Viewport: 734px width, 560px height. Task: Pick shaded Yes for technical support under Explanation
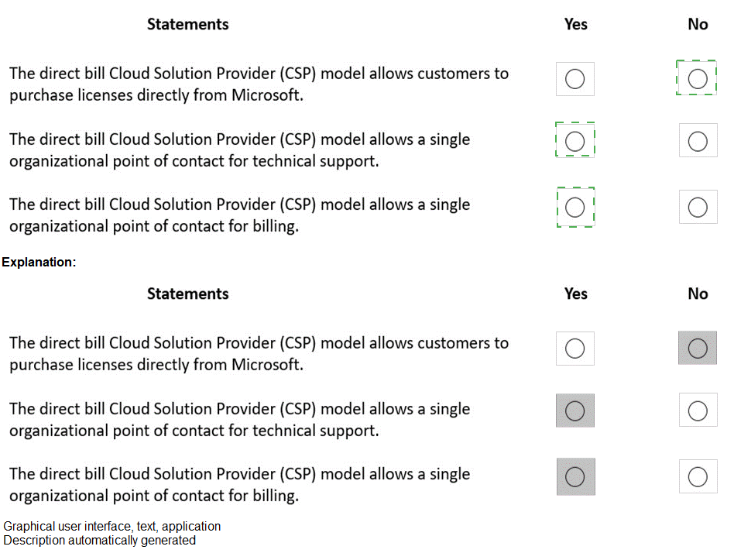[x=575, y=411]
